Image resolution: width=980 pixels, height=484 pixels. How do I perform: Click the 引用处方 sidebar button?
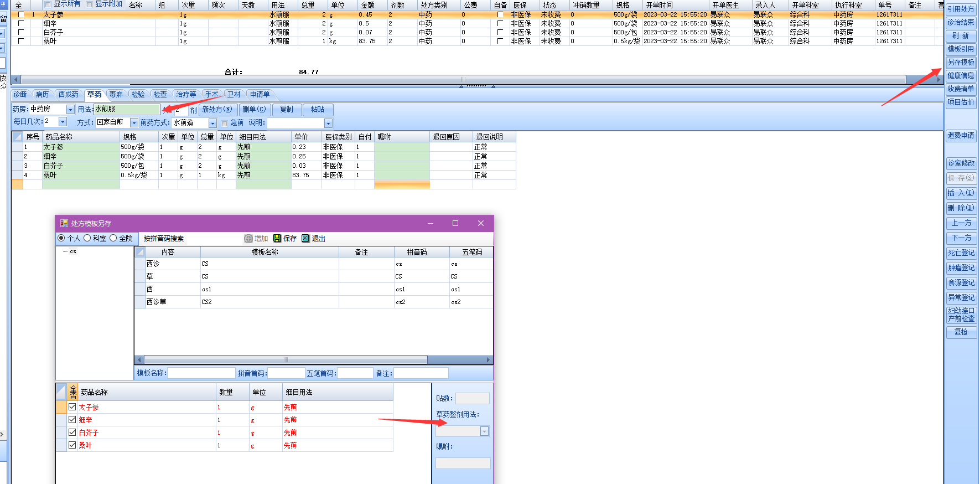(961, 9)
